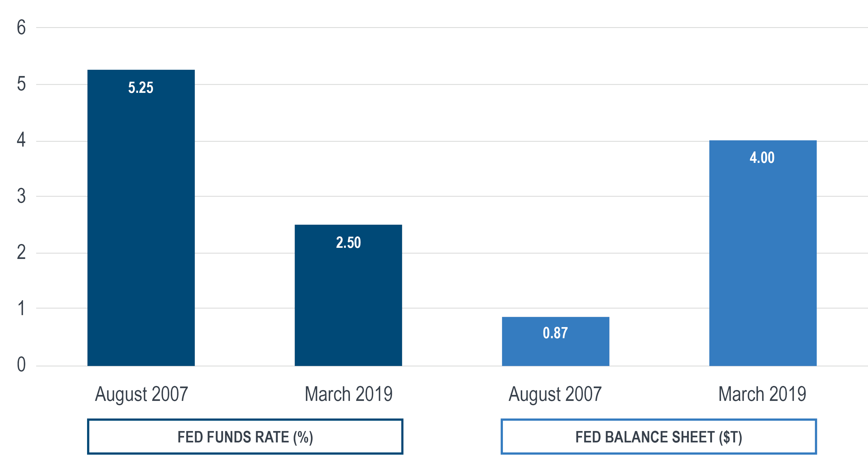
Task: Click the y-axis value 3
Action: point(21,196)
